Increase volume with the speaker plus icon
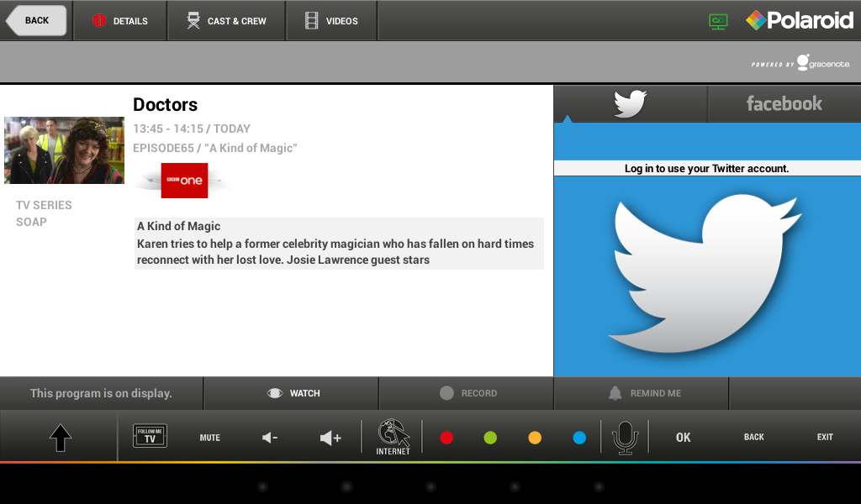The width and height of the screenshot is (861, 504). 330,438
